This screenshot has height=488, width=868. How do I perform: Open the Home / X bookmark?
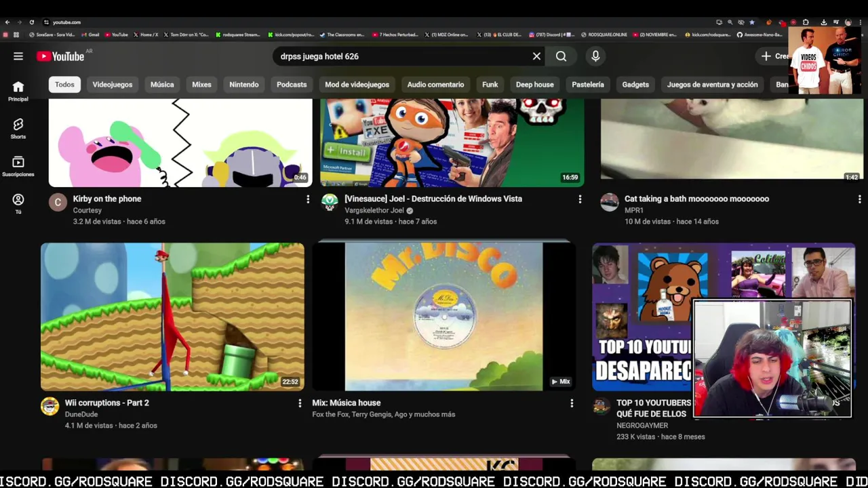(x=146, y=35)
